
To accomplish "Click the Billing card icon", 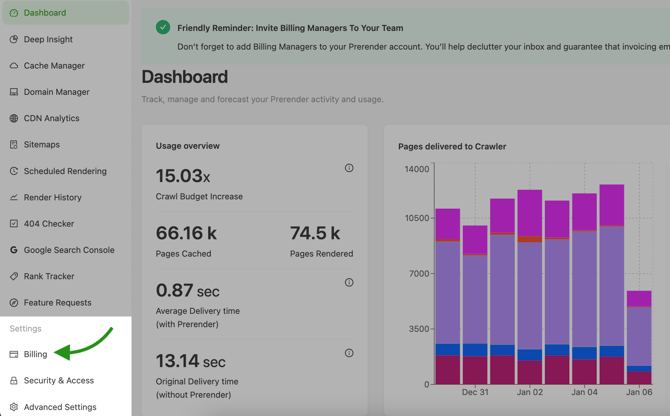I will (14, 354).
